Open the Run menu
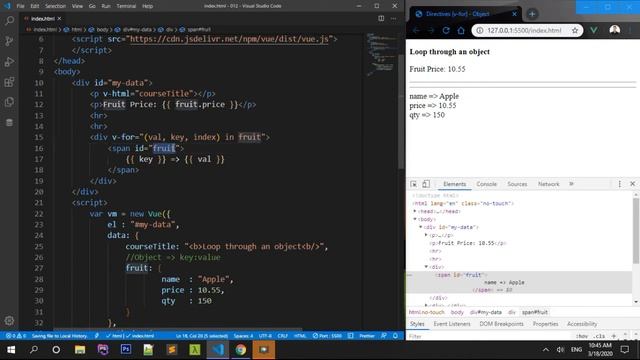 tap(106, 6)
